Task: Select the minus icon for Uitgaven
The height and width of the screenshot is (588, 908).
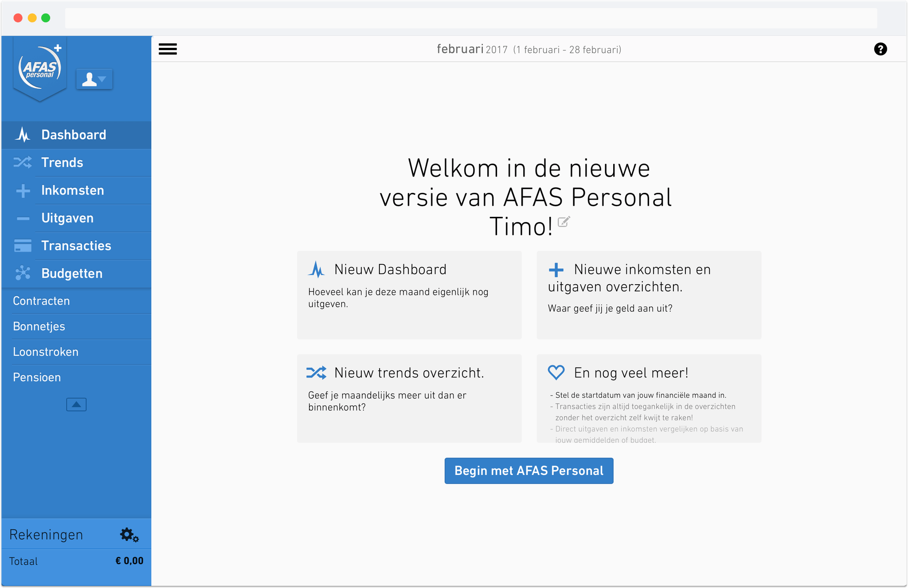Action: (x=23, y=218)
